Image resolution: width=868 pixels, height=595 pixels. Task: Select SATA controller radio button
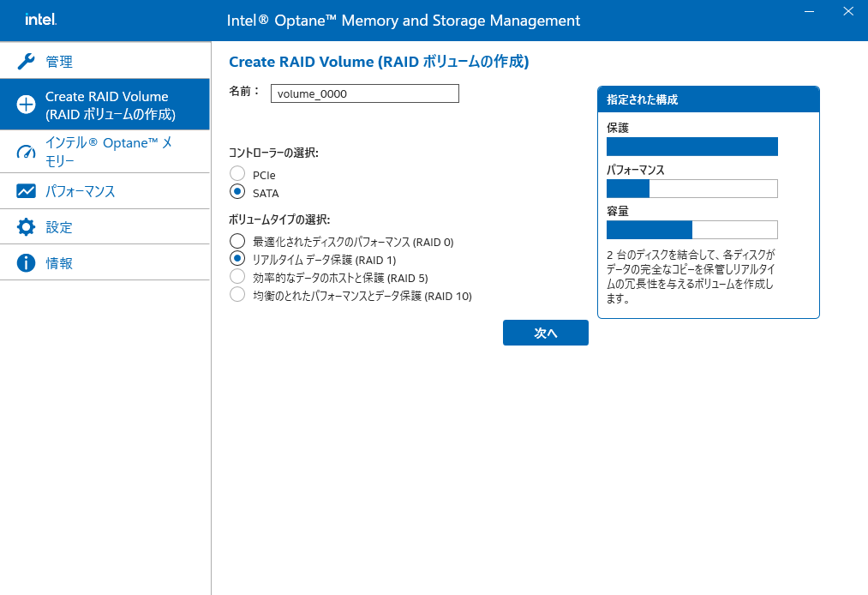coord(237,192)
